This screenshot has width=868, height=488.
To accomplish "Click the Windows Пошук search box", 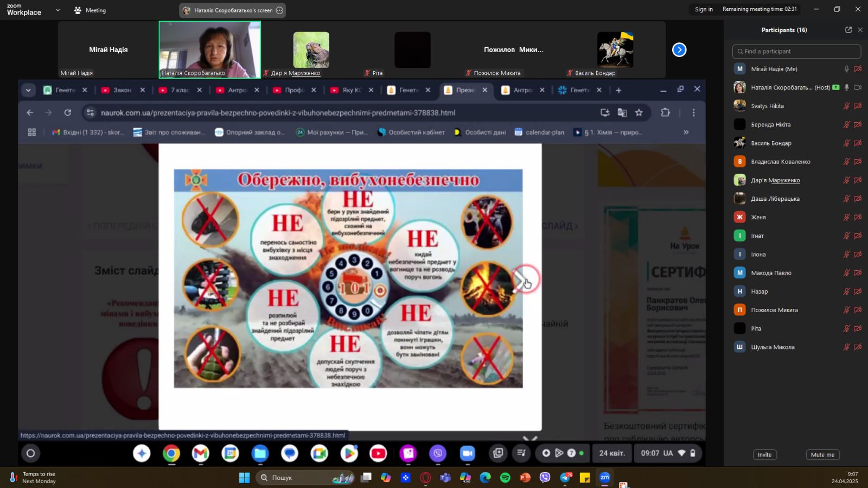I will [x=306, y=478].
